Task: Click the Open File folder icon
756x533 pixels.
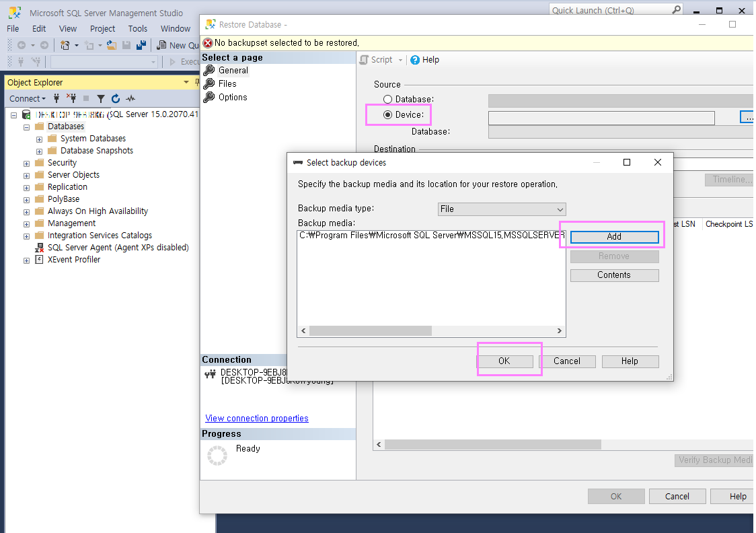Action: (x=112, y=45)
